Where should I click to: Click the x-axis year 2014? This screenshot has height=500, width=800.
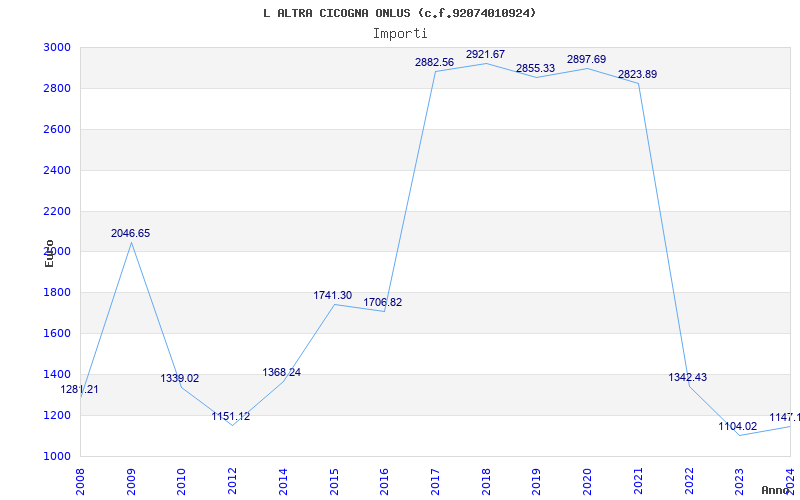point(283,482)
